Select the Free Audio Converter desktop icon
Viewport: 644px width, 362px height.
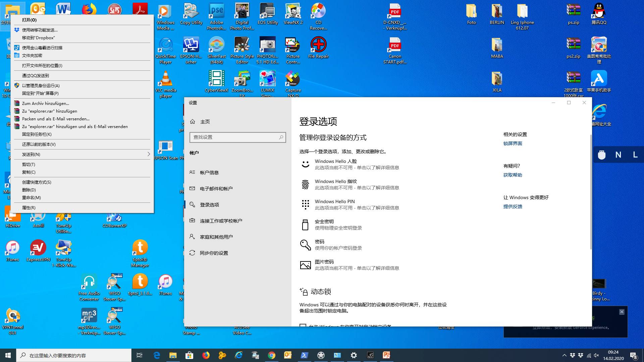coord(89,287)
